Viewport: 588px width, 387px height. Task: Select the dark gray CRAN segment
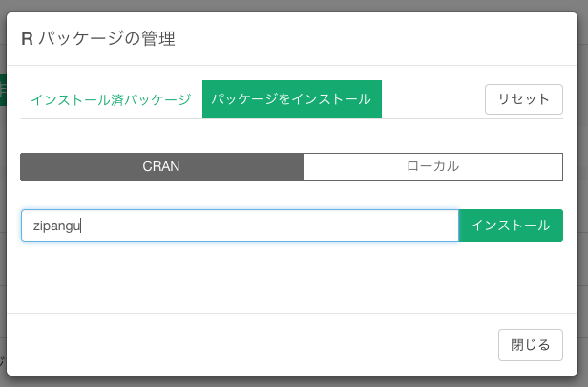coord(161,166)
